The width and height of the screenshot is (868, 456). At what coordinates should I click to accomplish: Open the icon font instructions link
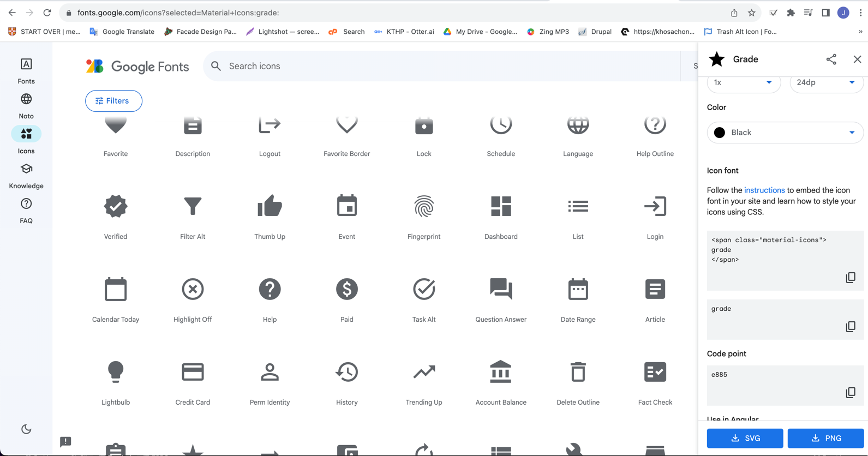tap(764, 190)
